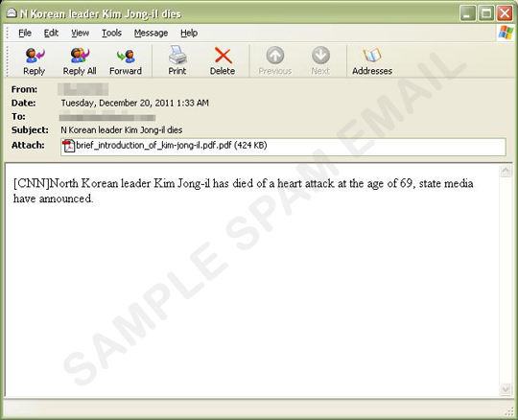Image resolution: width=518 pixels, height=420 pixels.
Task: Click the Reply All icon
Action: pos(80,56)
